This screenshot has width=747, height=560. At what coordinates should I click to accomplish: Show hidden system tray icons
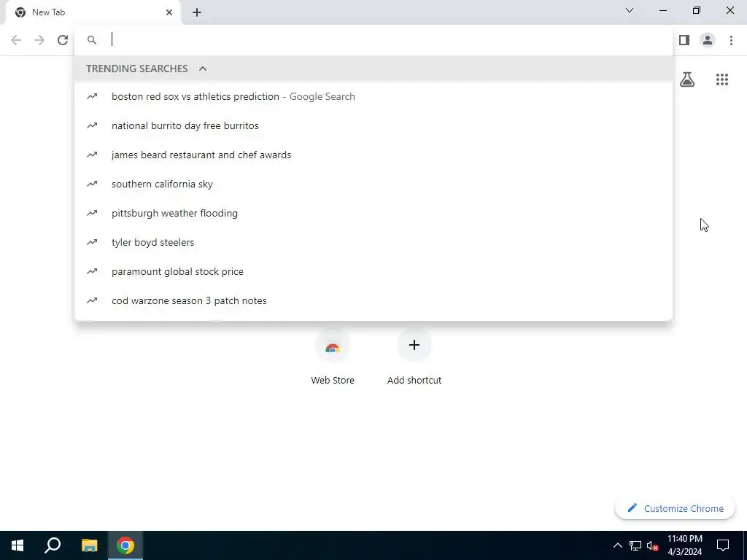point(617,545)
